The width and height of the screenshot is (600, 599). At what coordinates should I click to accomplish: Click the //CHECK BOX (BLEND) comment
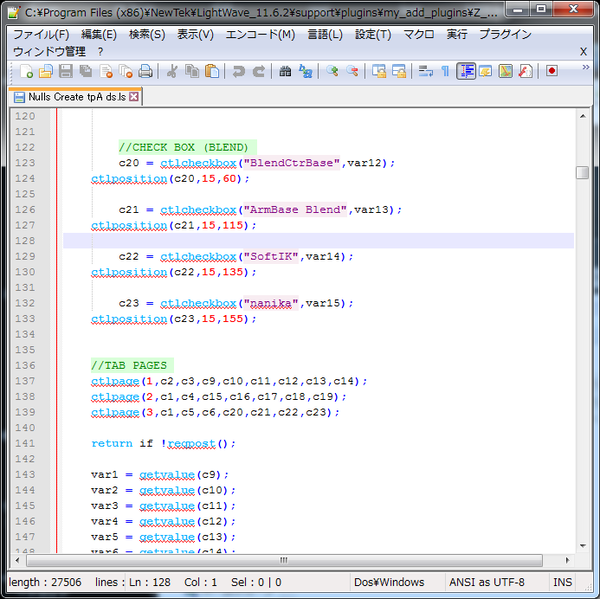tap(183, 147)
